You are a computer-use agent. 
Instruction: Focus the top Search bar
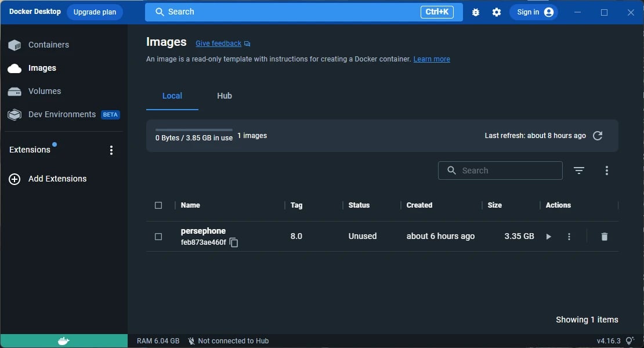click(304, 12)
